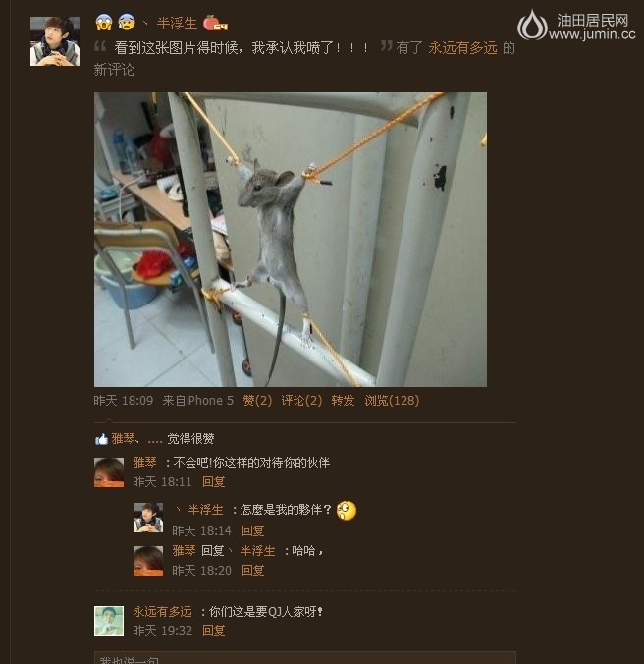Click the thinking emoji in 半浮生's reply

[347, 511]
